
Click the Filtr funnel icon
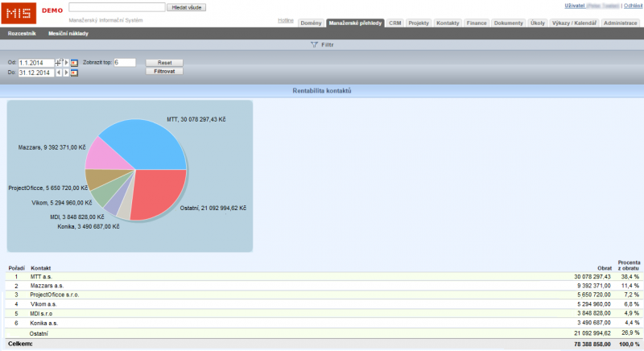(x=313, y=45)
